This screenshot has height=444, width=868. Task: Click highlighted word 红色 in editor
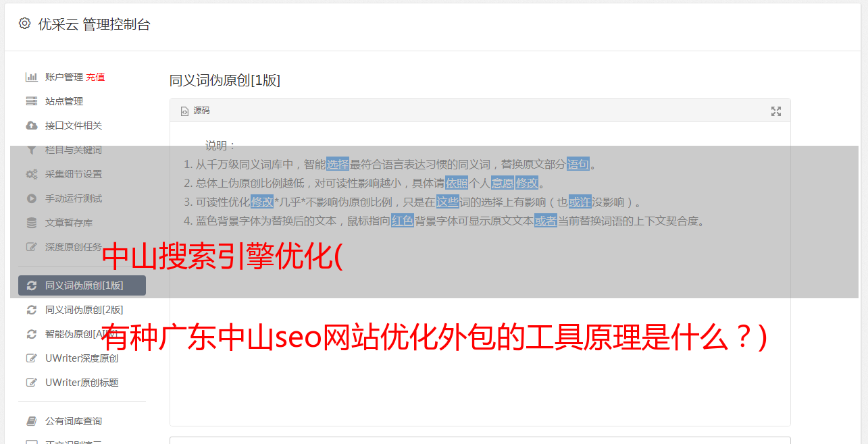click(403, 221)
